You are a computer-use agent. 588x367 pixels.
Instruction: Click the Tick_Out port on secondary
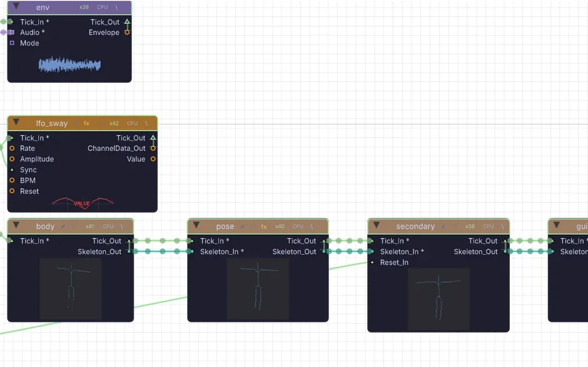[505, 240]
